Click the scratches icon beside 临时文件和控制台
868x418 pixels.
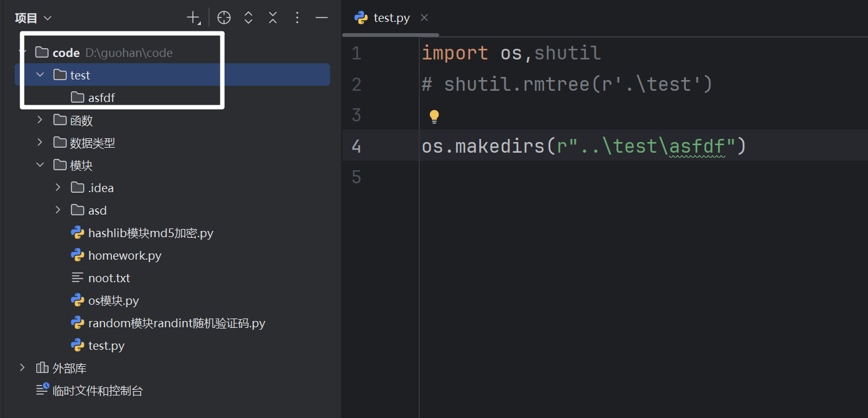pyautogui.click(x=42, y=390)
